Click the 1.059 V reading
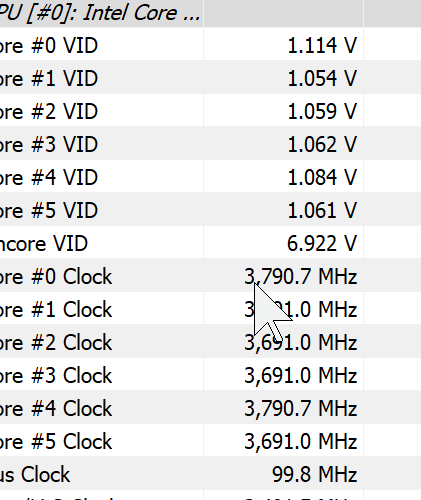 point(322,111)
